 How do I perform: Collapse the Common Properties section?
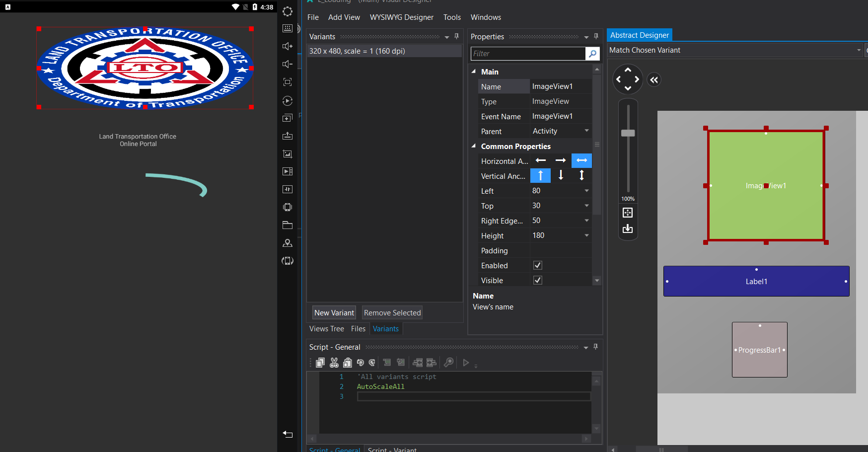tap(474, 146)
